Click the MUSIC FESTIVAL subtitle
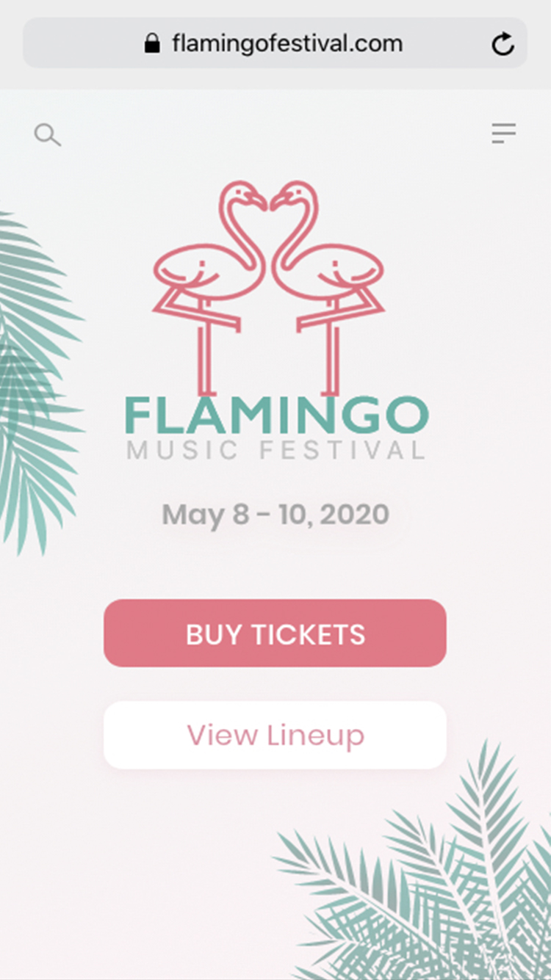The width and height of the screenshot is (551, 980). click(276, 449)
